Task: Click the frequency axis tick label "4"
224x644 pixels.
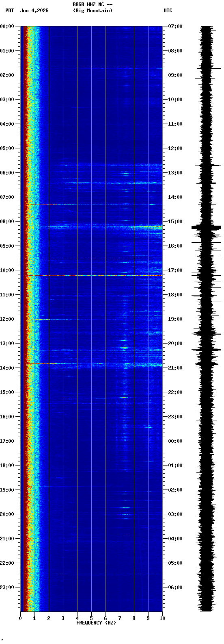Action: [x=77, y=618]
